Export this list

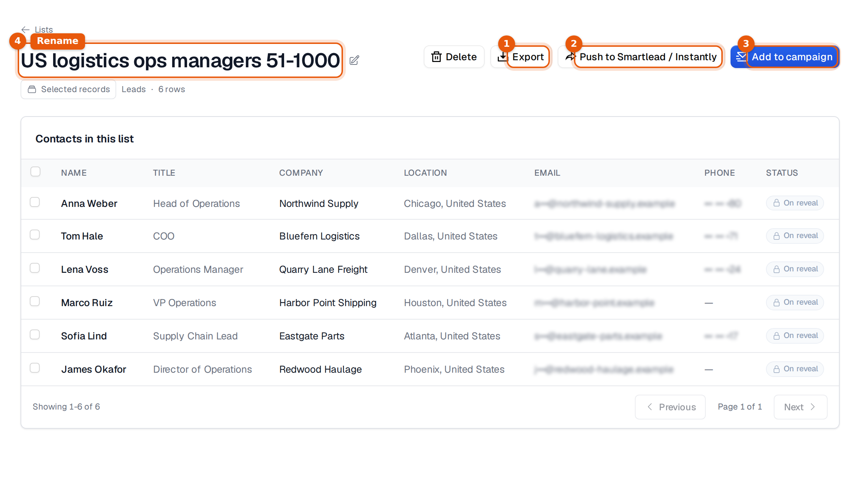point(521,57)
